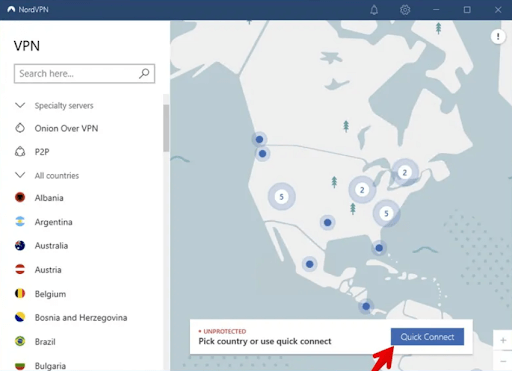Click the VPN heading
The height and width of the screenshot is (371, 512).
click(27, 46)
